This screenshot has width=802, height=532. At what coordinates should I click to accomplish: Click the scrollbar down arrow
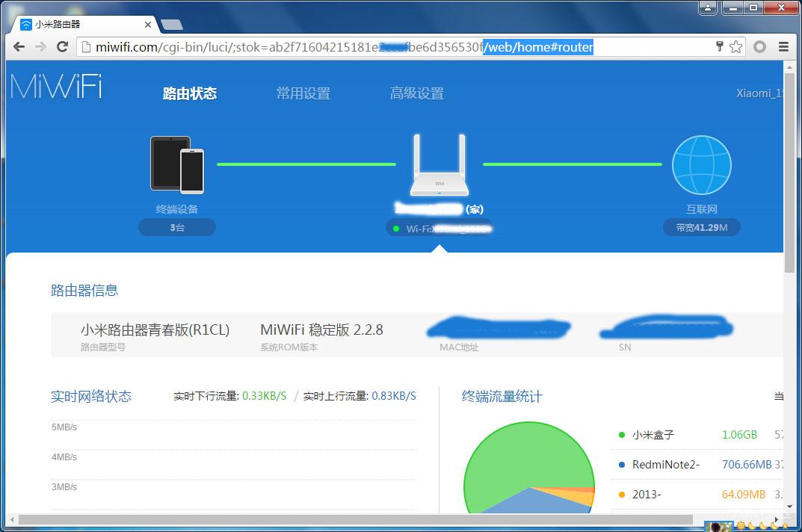pyautogui.click(x=789, y=507)
